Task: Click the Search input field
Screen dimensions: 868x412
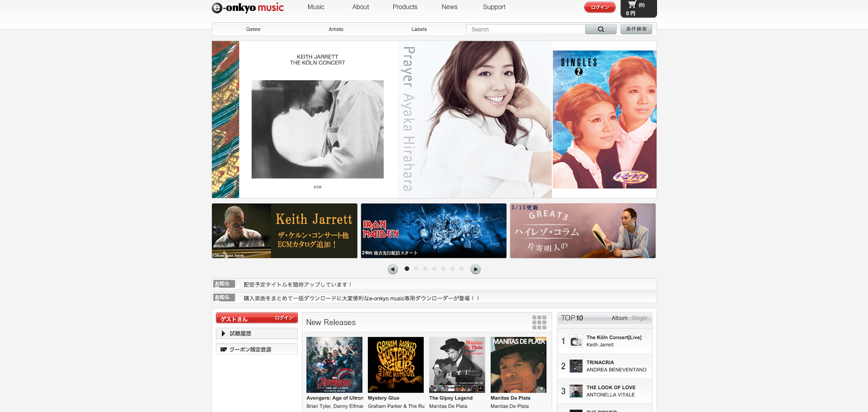Action: (x=526, y=29)
